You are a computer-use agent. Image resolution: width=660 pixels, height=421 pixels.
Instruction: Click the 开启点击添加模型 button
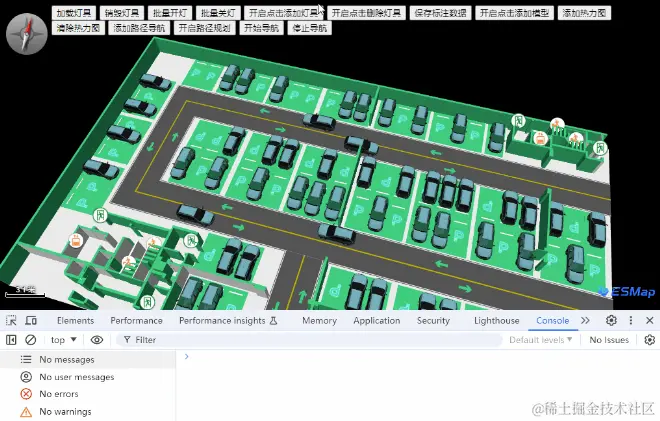coord(514,13)
